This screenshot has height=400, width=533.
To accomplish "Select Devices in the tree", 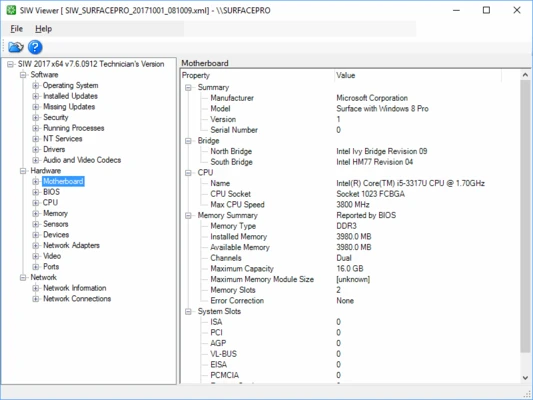I will (x=56, y=235).
